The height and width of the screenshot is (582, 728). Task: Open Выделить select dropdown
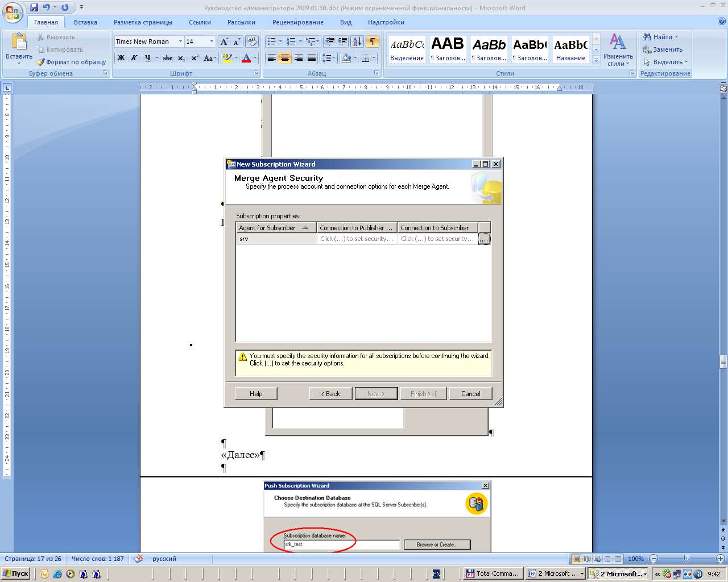665,62
